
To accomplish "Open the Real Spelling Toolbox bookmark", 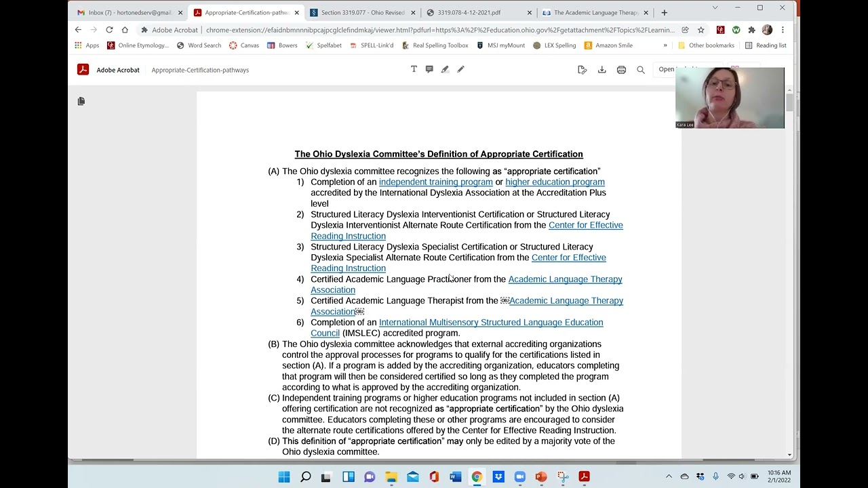I will 435,45.
